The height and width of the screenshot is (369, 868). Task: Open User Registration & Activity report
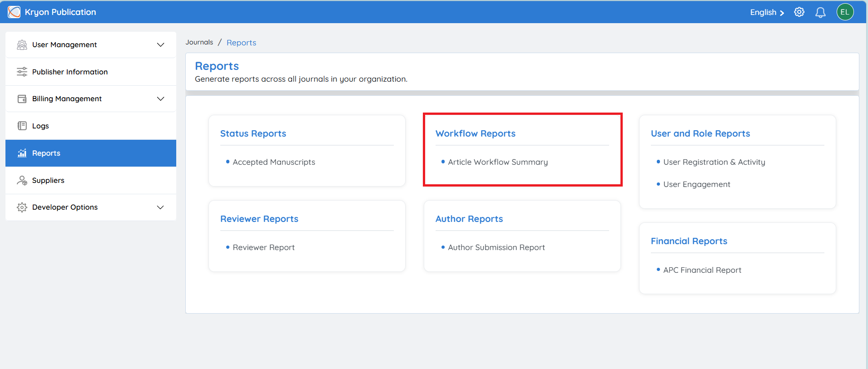[x=714, y=162]
